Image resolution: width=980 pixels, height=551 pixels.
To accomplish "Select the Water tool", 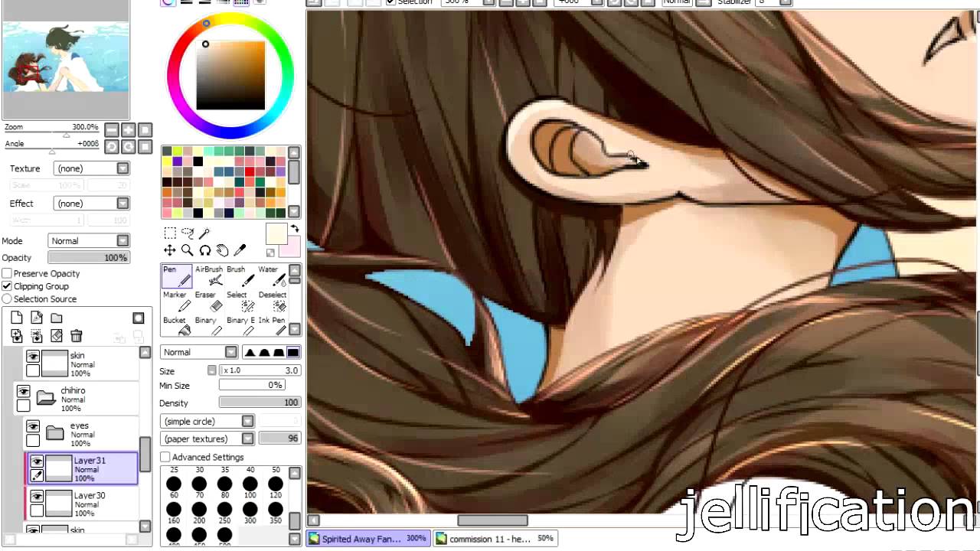I will pyautogui.click(x=270, y=276).
